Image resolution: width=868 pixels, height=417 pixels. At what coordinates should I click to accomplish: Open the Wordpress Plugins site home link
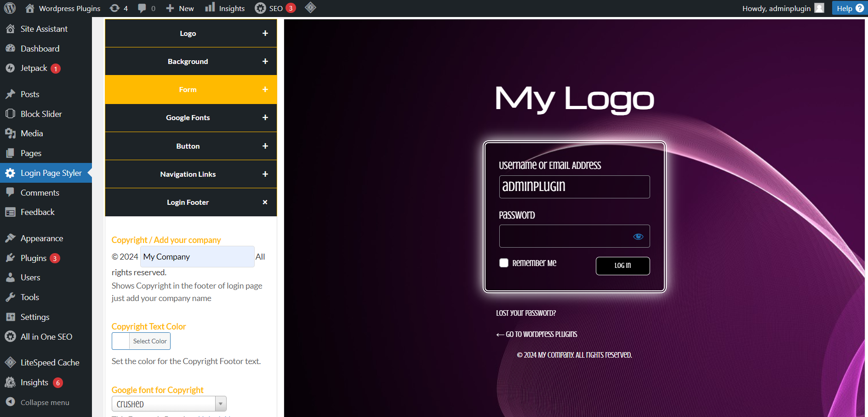point(63,8)
